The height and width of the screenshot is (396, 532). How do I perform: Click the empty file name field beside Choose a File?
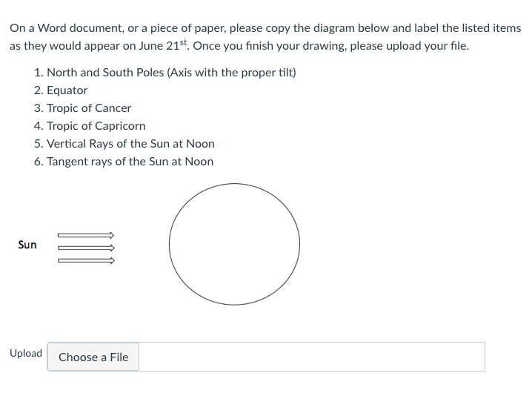click(312, 357)
